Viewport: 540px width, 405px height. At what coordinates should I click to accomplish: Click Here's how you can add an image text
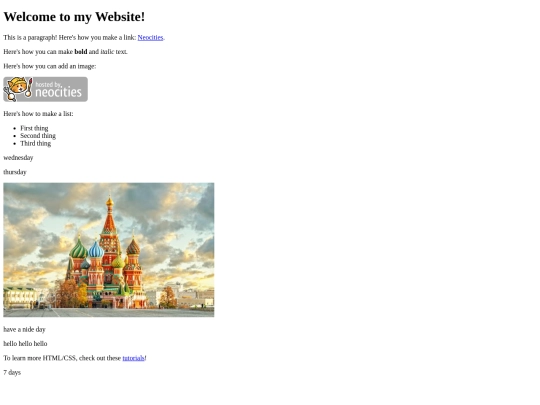coord(50,66)
